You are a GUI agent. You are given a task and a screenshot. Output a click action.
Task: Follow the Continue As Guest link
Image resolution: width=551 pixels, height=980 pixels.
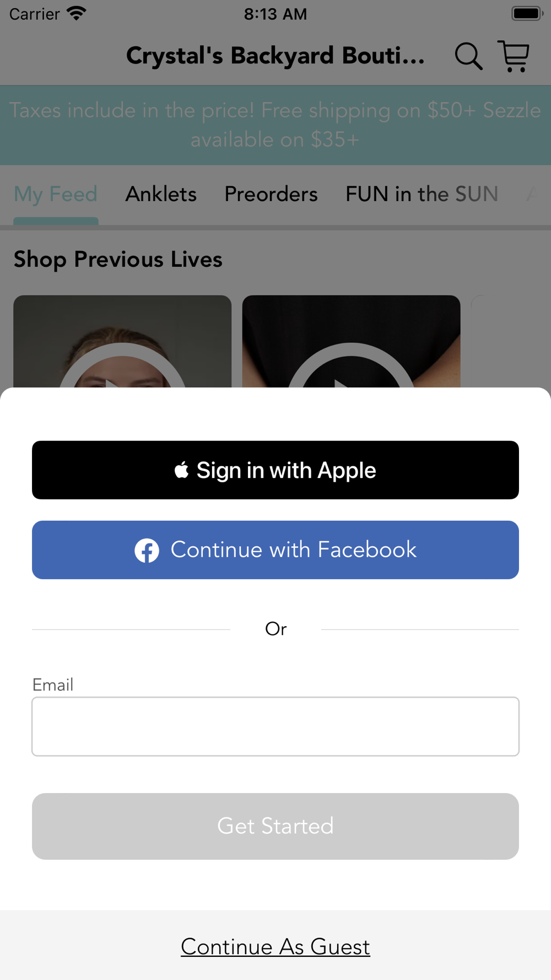click(x=275, y=947)
